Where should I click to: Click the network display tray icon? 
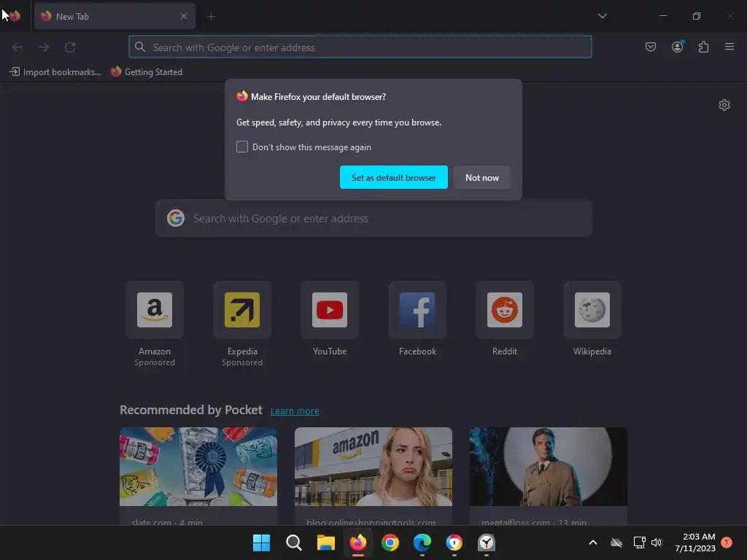[x=639, y=542]
